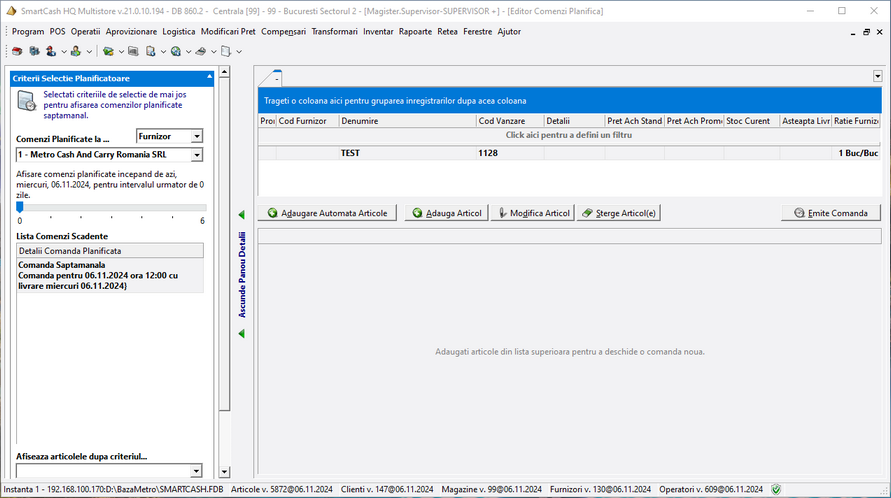The image size is (891, 498).
Task: Click the planned orders calendar icon
Action: coord(26,101)
